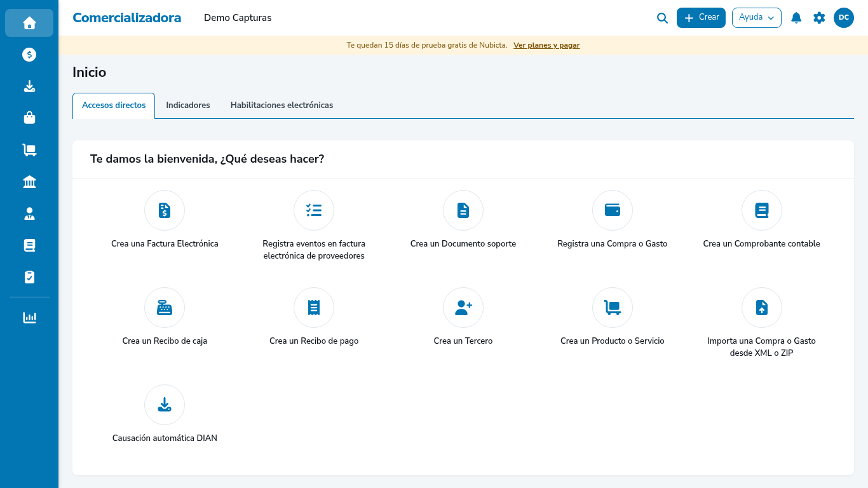The width and height of the screenshot is (868, 488).
Task: Expand the Ayuda dropdown
Action: (x=757, y=18)
